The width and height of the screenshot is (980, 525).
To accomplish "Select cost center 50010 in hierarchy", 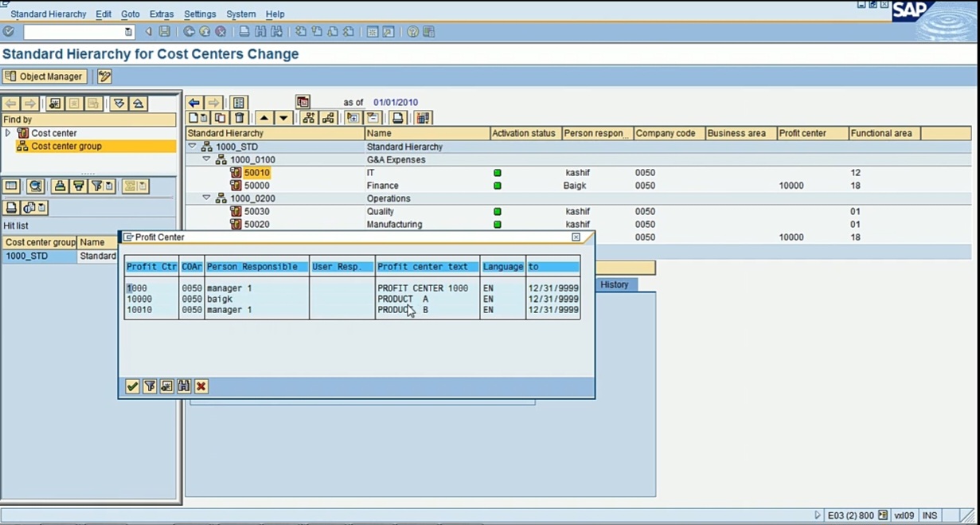I will (257, 173).
